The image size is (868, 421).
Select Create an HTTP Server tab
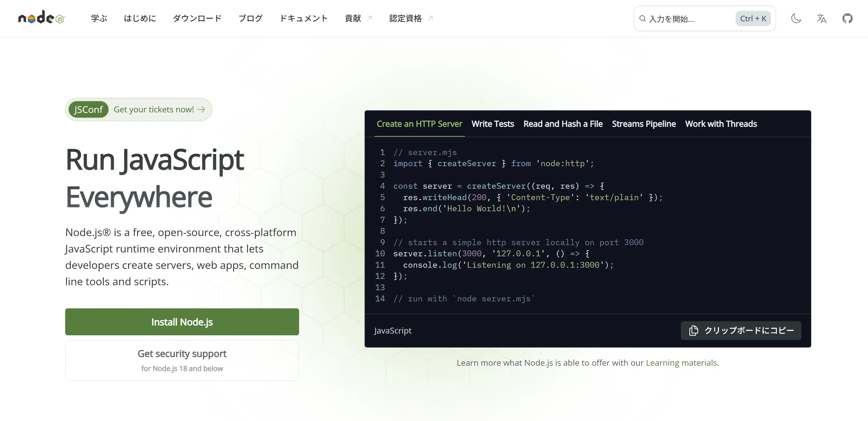click(x=419, y=124)
